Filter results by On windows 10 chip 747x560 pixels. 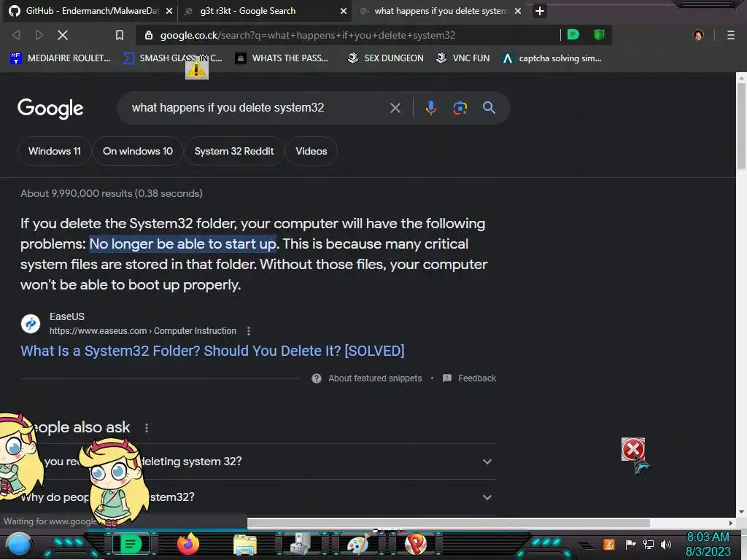pyautogui.click(x=138, y=151)
